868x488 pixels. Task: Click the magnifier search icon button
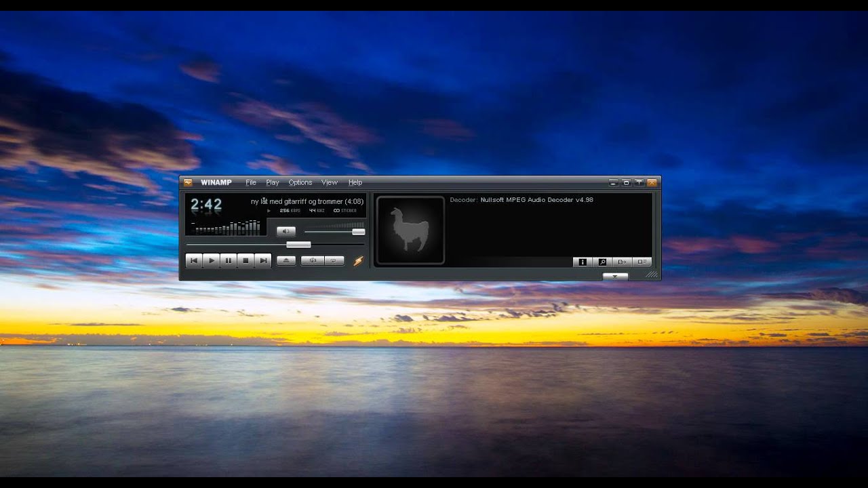[602, 262]
